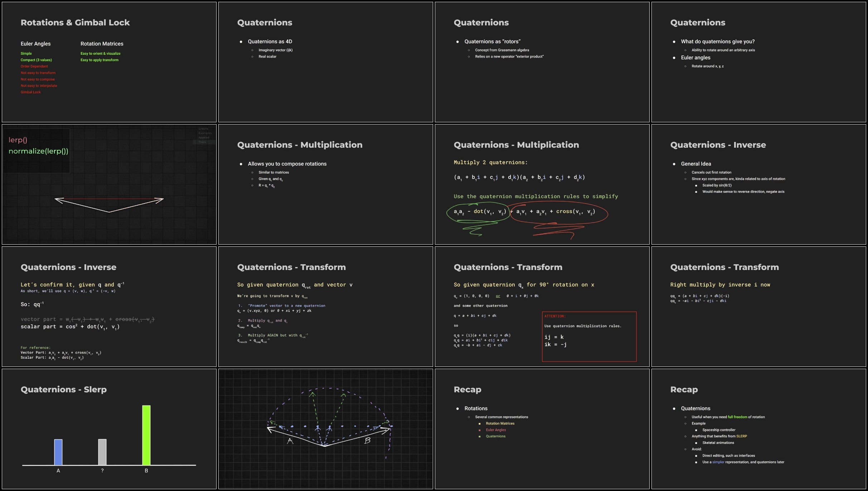
Task: Open the Quaternions as 4D slide
Action: pyautogui.click(x=326, y=62)
